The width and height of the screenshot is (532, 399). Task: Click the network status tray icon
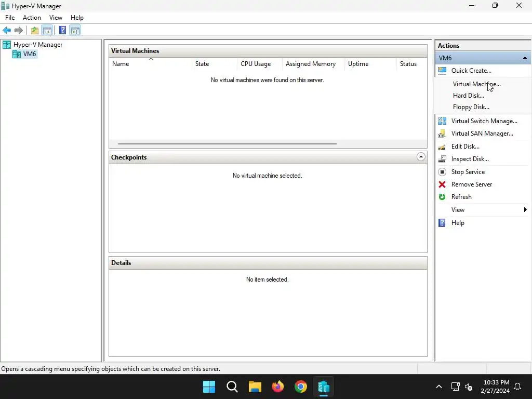click(455, 387)
